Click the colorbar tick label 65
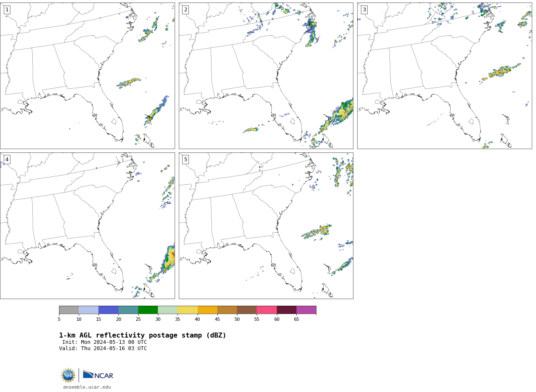Screen dimensions: 536x392 296,320
